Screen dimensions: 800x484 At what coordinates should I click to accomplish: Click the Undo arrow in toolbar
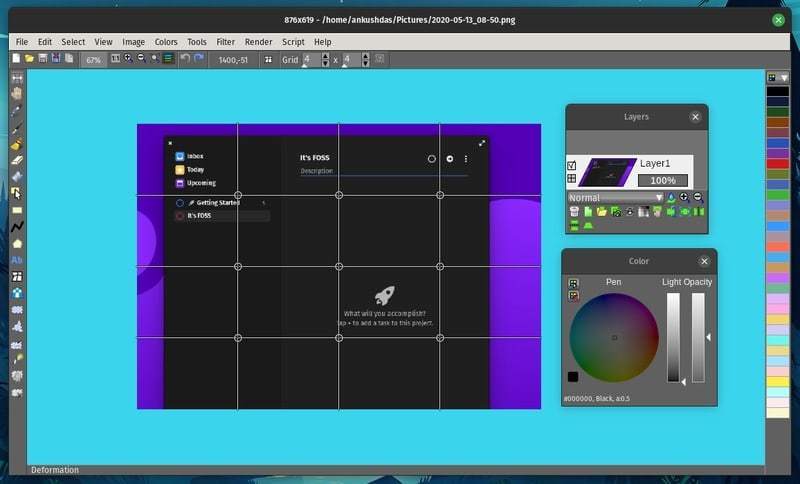click(185, 60)
